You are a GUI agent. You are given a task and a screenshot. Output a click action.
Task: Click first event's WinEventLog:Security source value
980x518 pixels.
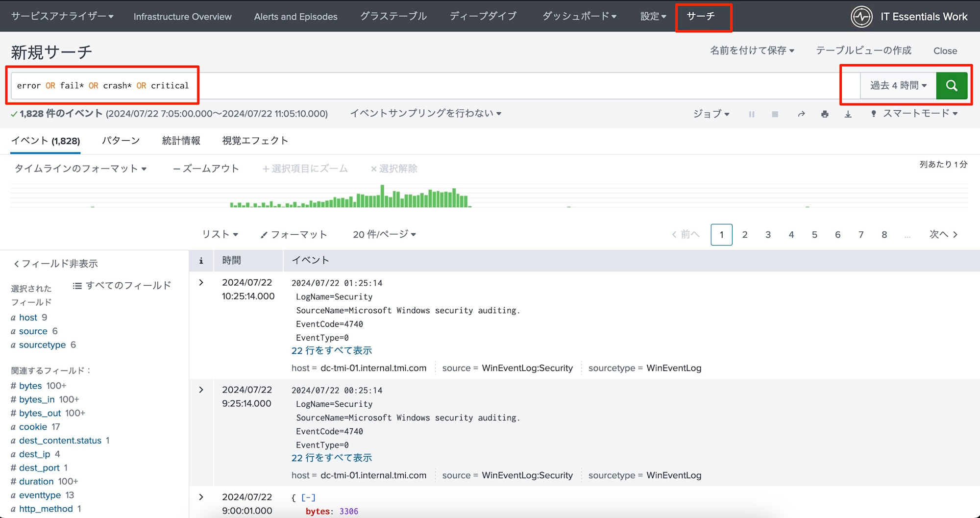tap(527, 368)
